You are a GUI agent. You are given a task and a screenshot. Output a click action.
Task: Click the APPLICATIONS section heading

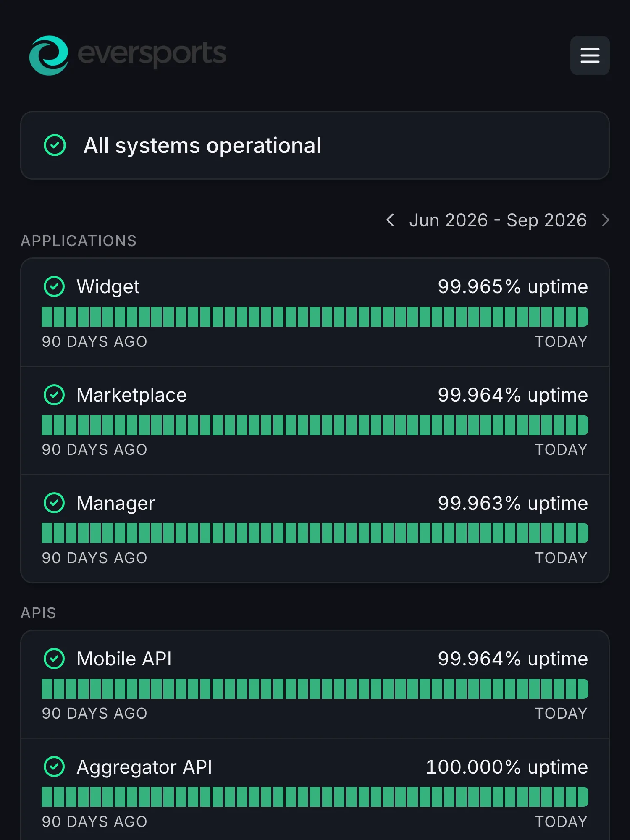(x=79, y=241)
